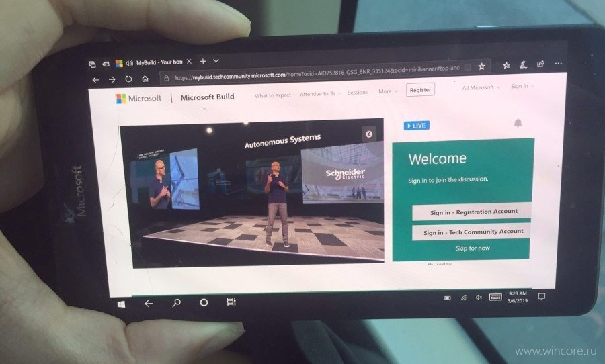Screen dimensions: 605x364
Task: Open the browser Settings and more menu
Action: tap(559, 63)
